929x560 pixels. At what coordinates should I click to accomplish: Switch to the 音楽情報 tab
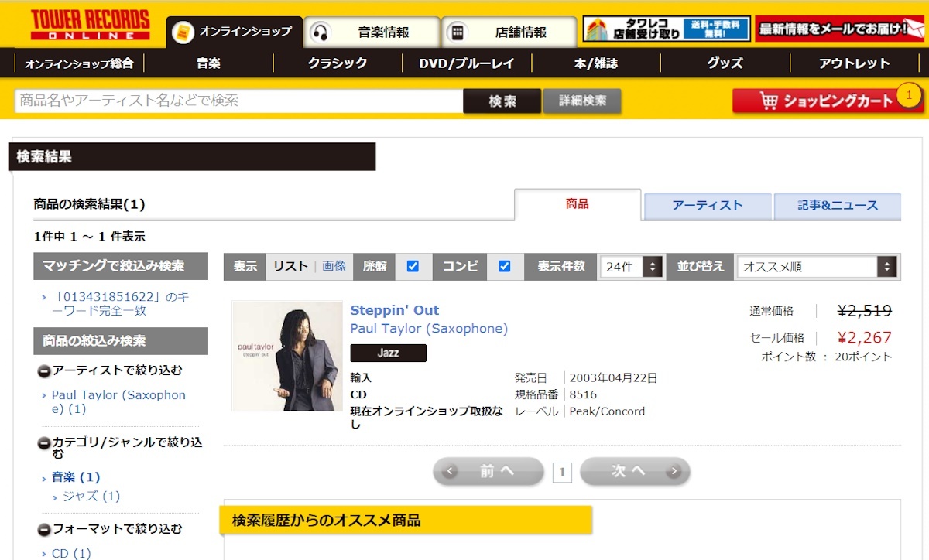click(372, 32)
